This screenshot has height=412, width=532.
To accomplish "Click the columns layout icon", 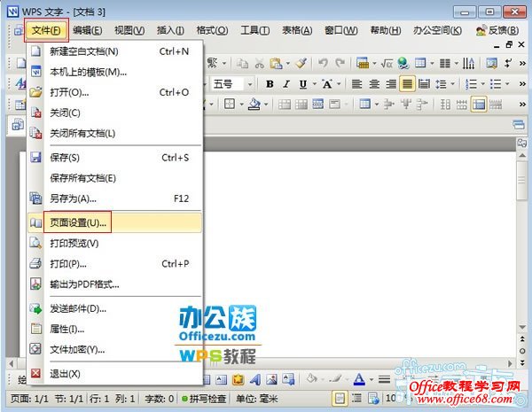I will [445, 64].
